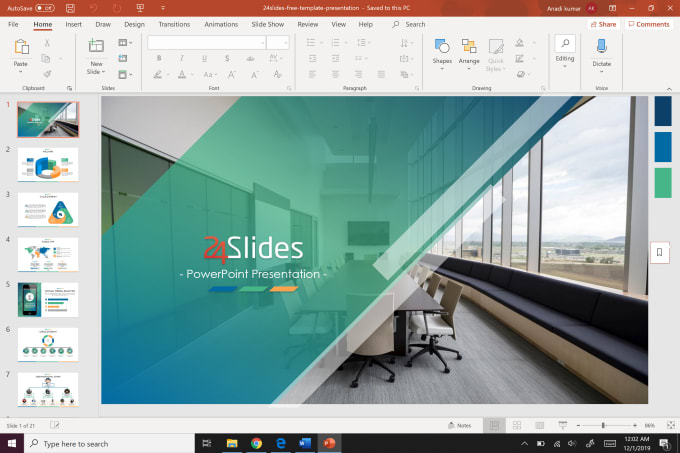Decrease list indent level
This screenshot has height=453, width=680.
[x=312, y=58]
